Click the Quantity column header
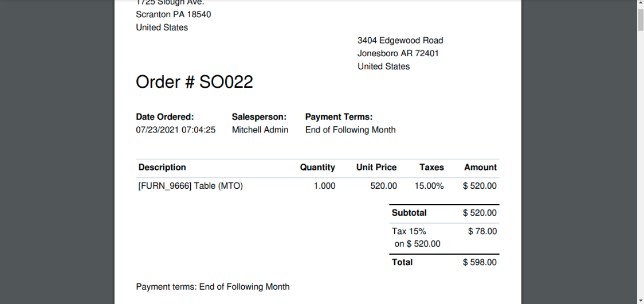 coord(317,167)
